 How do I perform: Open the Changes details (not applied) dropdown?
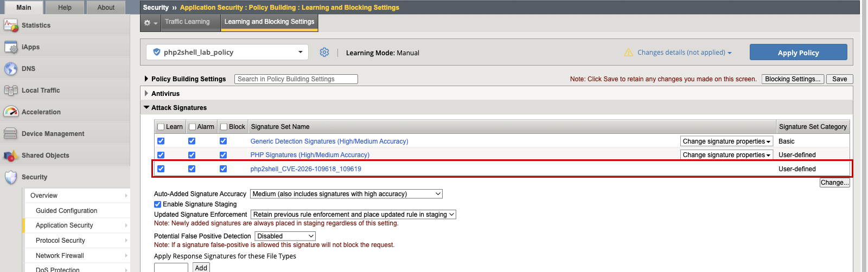coord(685,53)
